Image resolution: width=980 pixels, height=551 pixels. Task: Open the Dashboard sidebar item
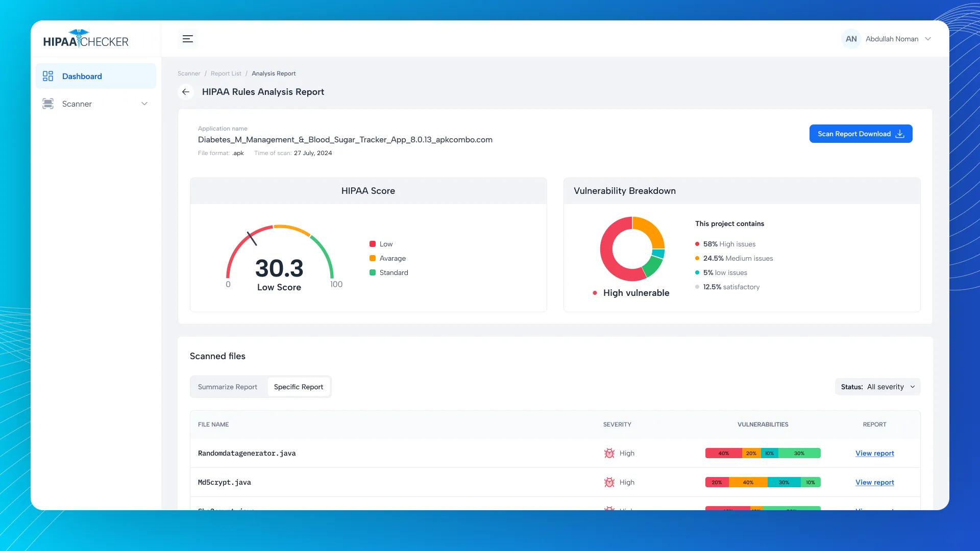(96, 76)
